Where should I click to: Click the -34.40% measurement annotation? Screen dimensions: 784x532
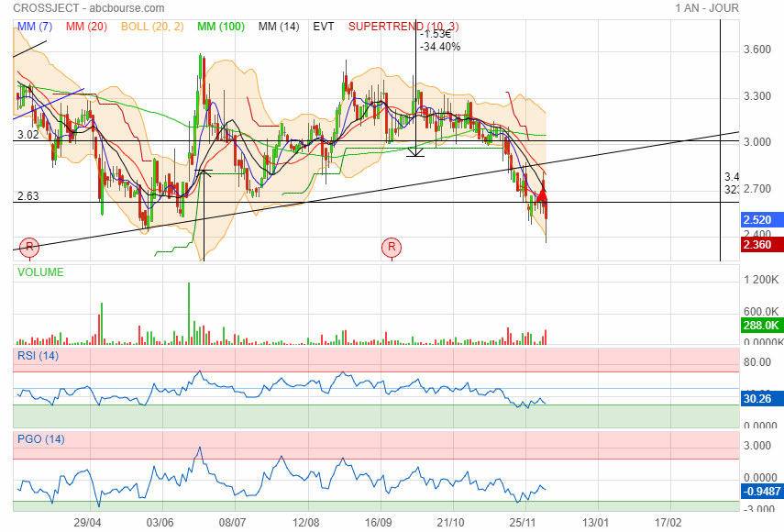pyautogui.click(x=440, y=47)
